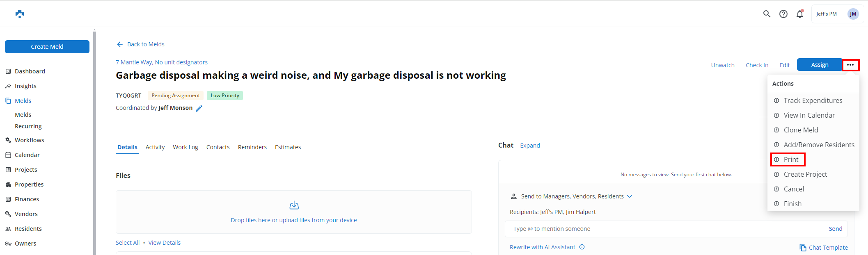Click the Property Meld logo
Image resolution: width=868 pixels, height=255 pixels.
[20, 14]
